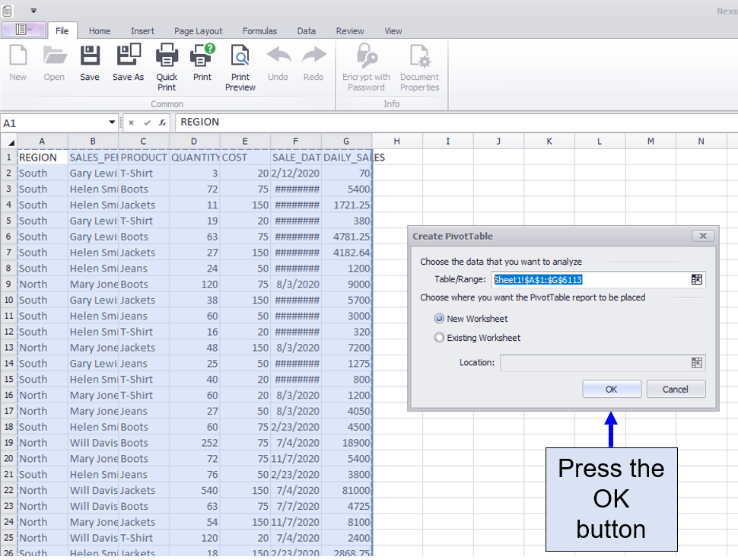The width and height of the screenshot is (738, 560).
Task: Select column D header
Action: [x=194, y=141]
